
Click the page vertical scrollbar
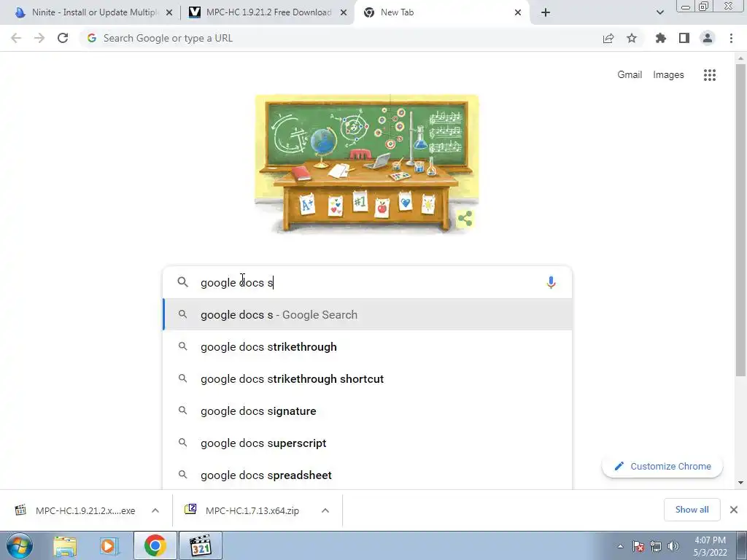740,219
